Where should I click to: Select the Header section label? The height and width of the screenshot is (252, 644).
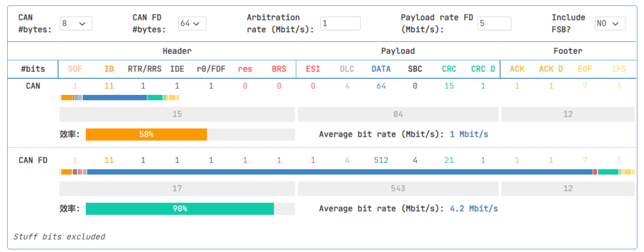(x=177, y=51)
